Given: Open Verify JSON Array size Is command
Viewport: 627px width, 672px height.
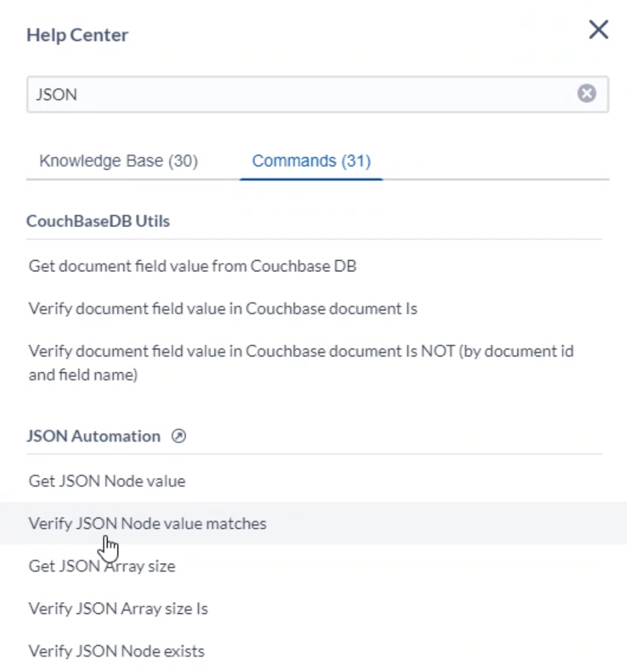Looking at the screenshot, I should pos(118,609).
